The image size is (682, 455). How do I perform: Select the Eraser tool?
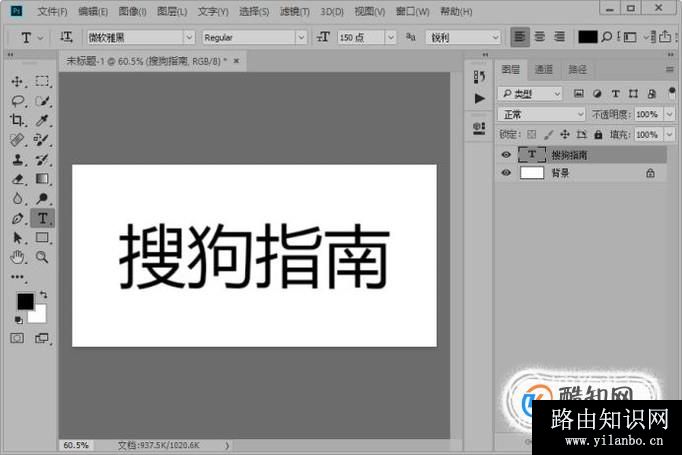17,179
